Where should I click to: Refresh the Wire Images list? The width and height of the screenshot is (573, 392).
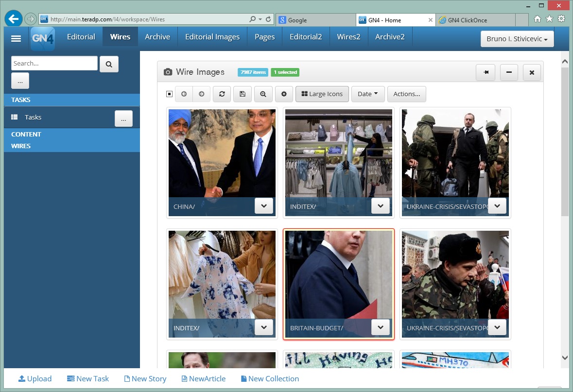tap(222, 94)
